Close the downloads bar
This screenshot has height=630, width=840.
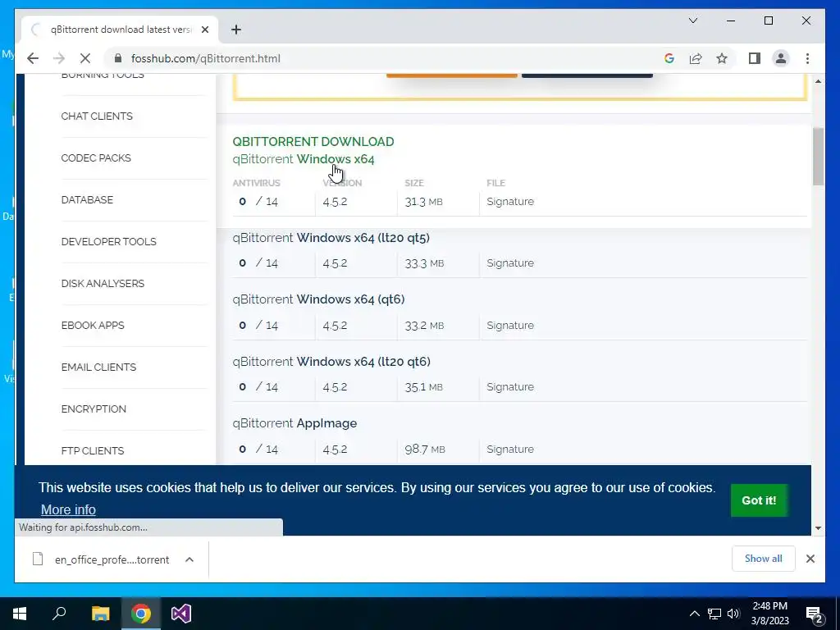click(x=810, y=559)
